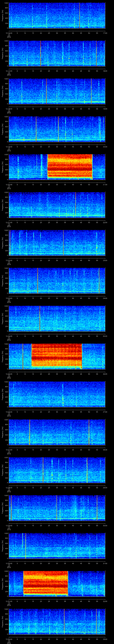Click the red line near 17 s in the 12:19:00 spectrogram
This screenshot has height=644, width=114.
pyautogui.click(x=36, y=129)
